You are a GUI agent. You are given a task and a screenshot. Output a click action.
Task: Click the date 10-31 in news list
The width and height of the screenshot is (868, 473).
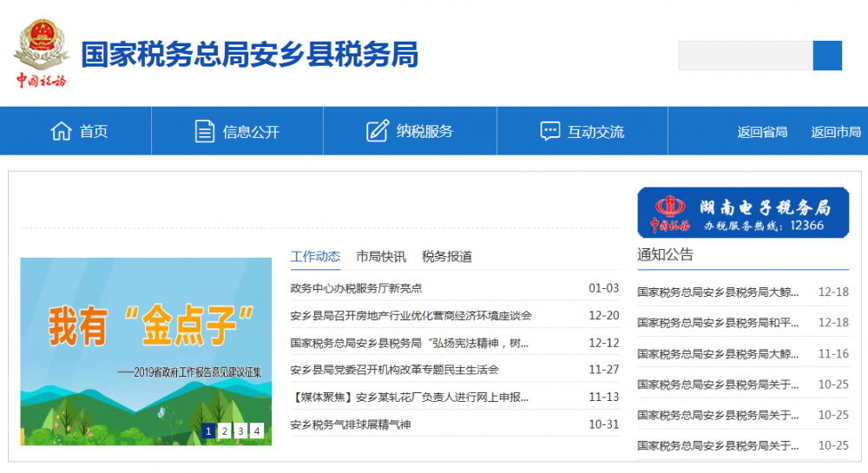(x=603, y=424)
